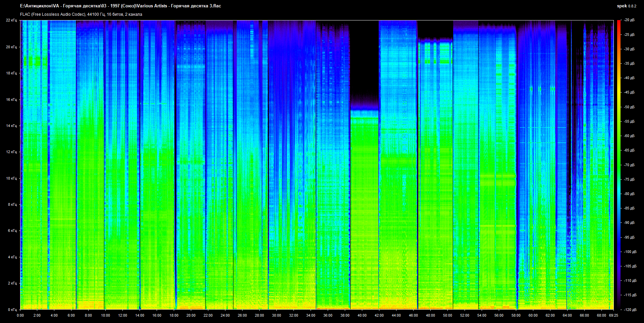
Task: Click the FLAC codec info line
Action: point(81,14)
